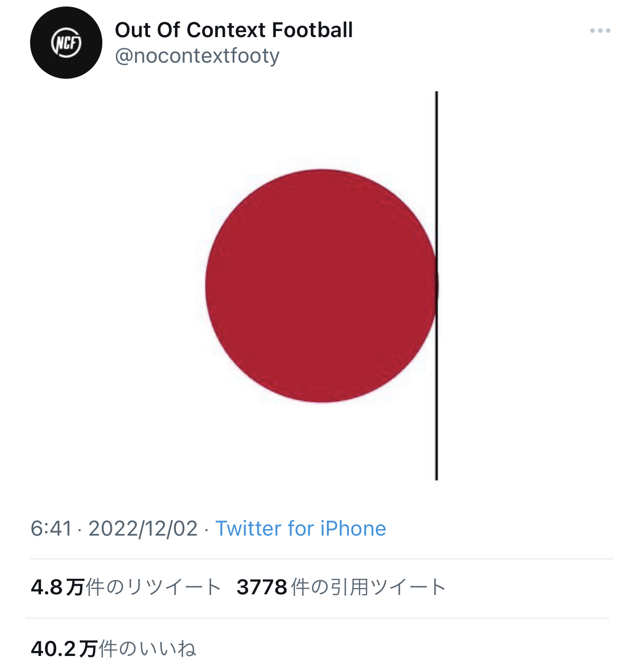This screenshot has width=644, height=668.
Task: Open the Twitter for iPhone source link
Action: tap(301, 529)
